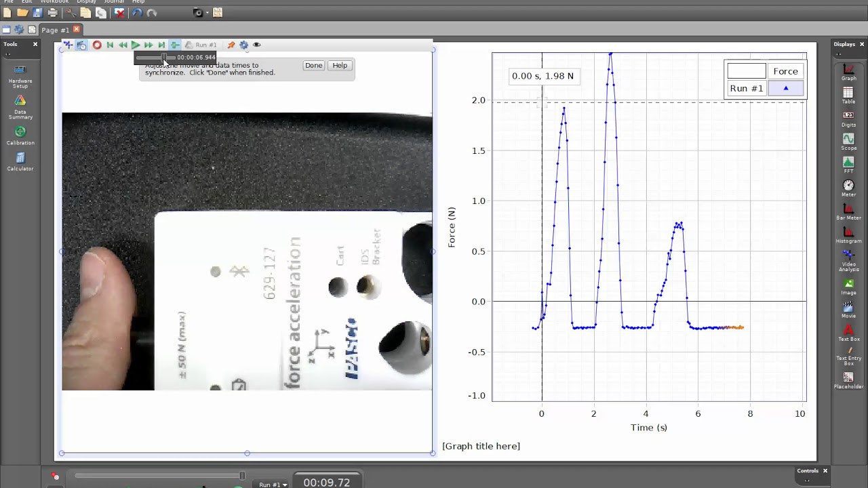Toggle the pin toolbar icon
The image size is (868, 488).
pyautogui.click(x=231, y=45)
